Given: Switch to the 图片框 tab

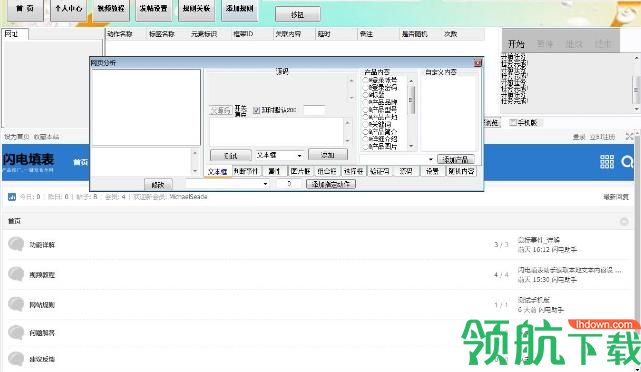Looking at the screenshot, I should pyautogui.click(x=300, y=171).
